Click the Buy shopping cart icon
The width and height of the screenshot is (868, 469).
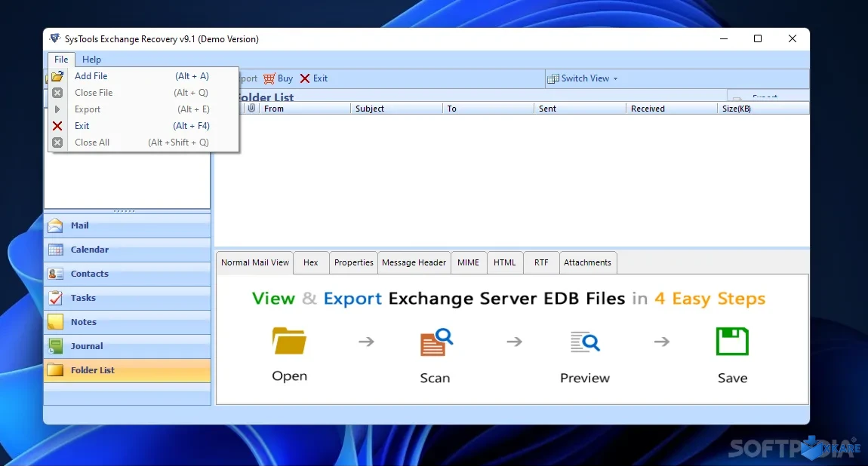pos(269,78)
